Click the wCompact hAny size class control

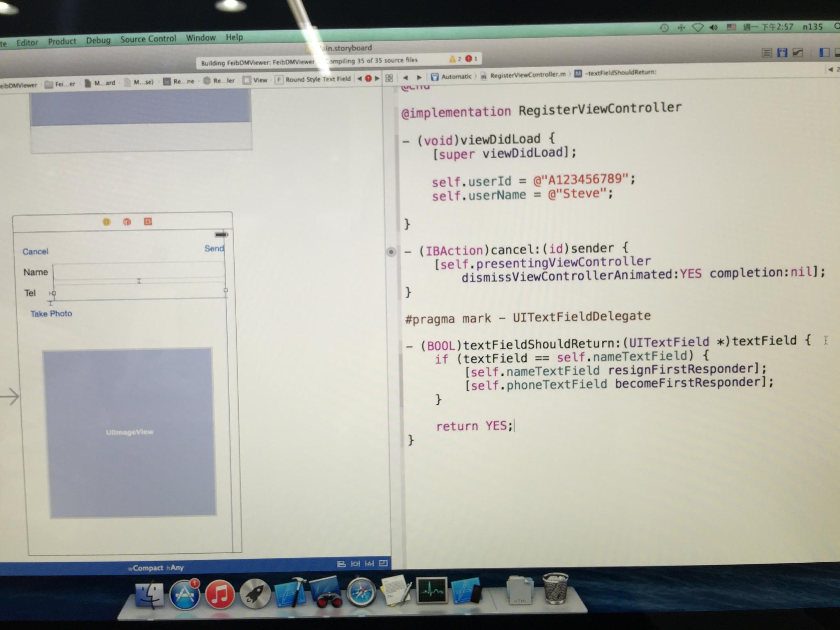pos(156,568)
